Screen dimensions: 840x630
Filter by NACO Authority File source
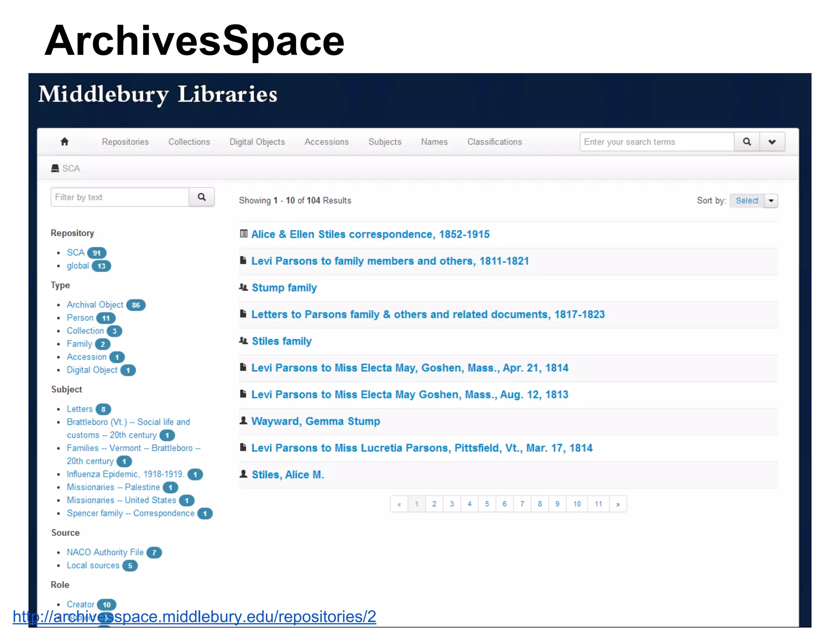[x=105, y=552]
